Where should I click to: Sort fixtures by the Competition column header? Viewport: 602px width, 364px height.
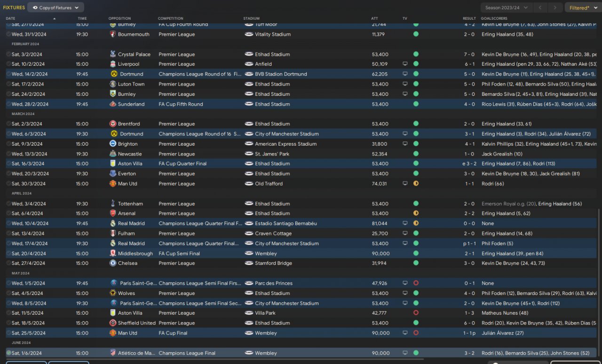pyautogui.click(x=170, y=18)
